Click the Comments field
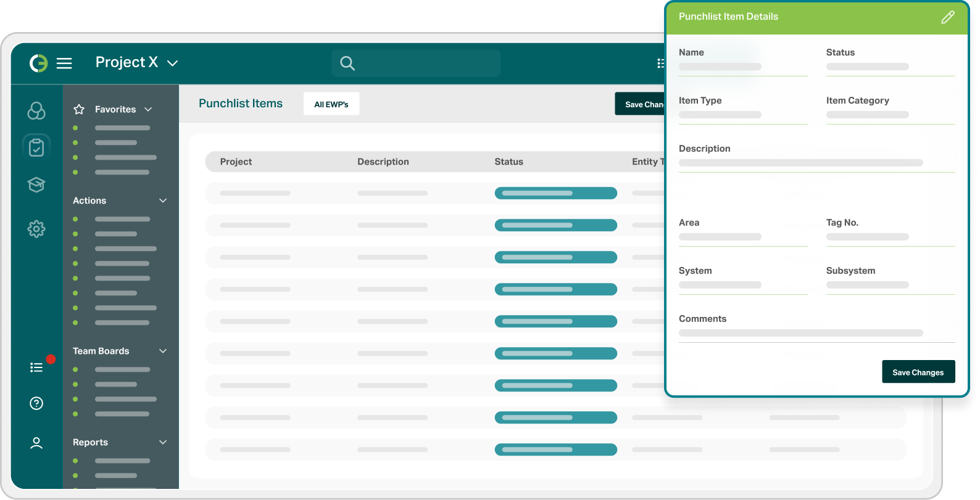 click(817, 333)
